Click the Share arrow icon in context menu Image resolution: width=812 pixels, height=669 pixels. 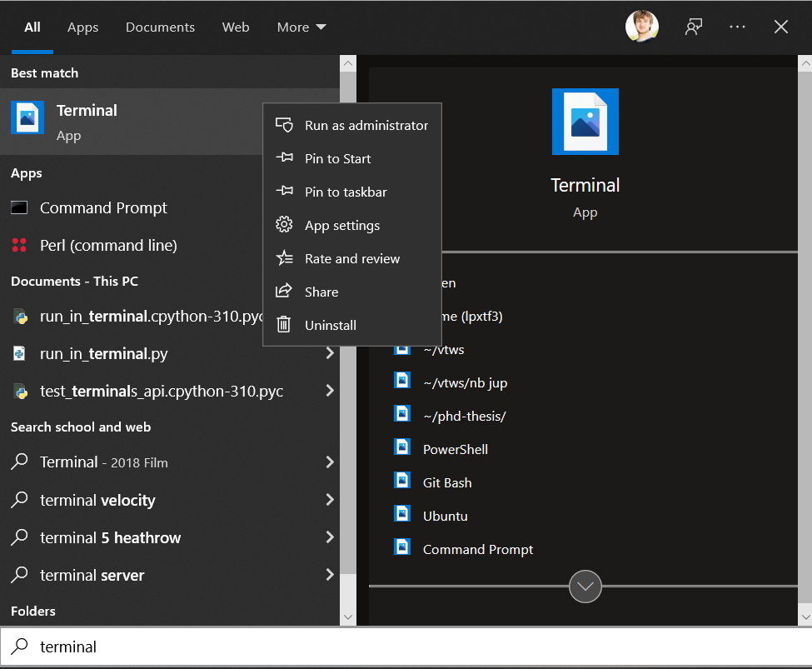[283, 291]
